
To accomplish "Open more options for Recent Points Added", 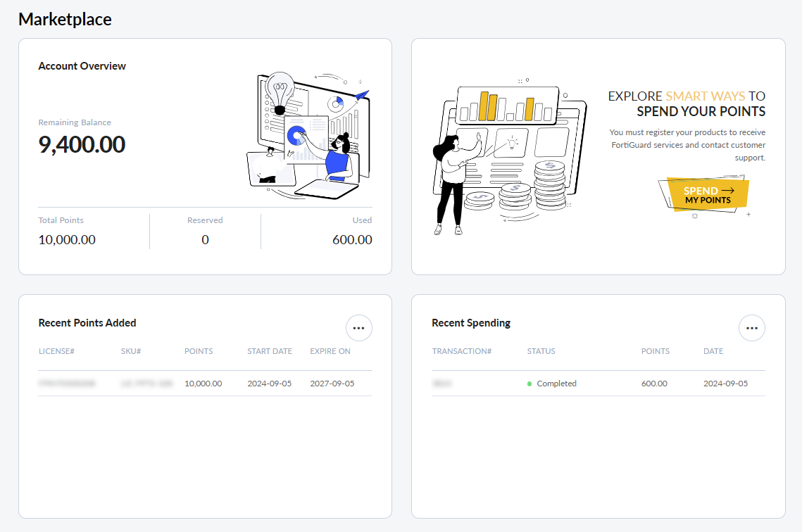I will point(359,328).
